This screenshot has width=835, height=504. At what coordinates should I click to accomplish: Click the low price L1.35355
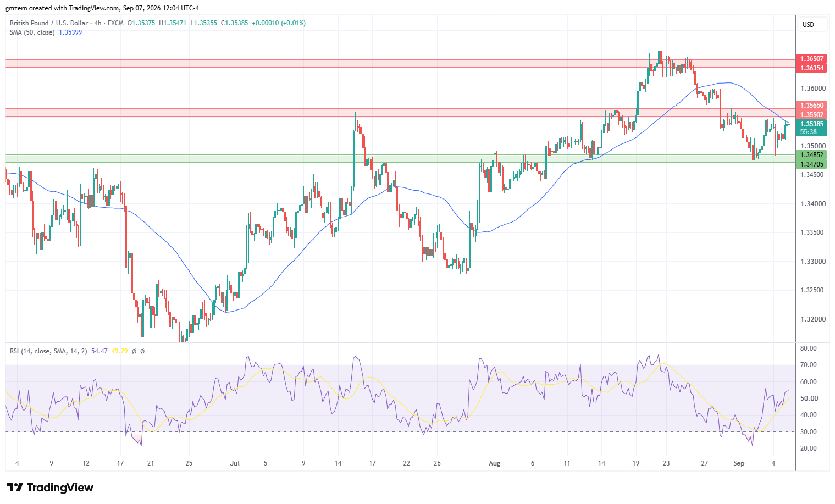coord(204,23)
